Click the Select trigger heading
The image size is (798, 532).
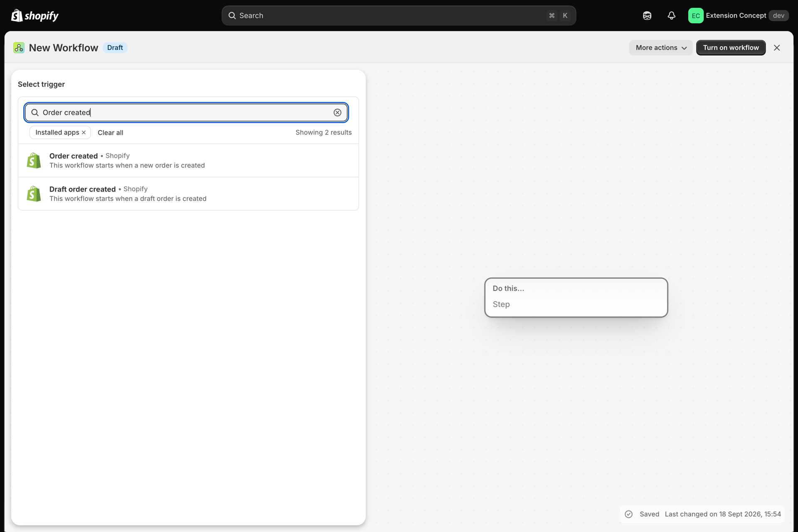pos(41,84)
